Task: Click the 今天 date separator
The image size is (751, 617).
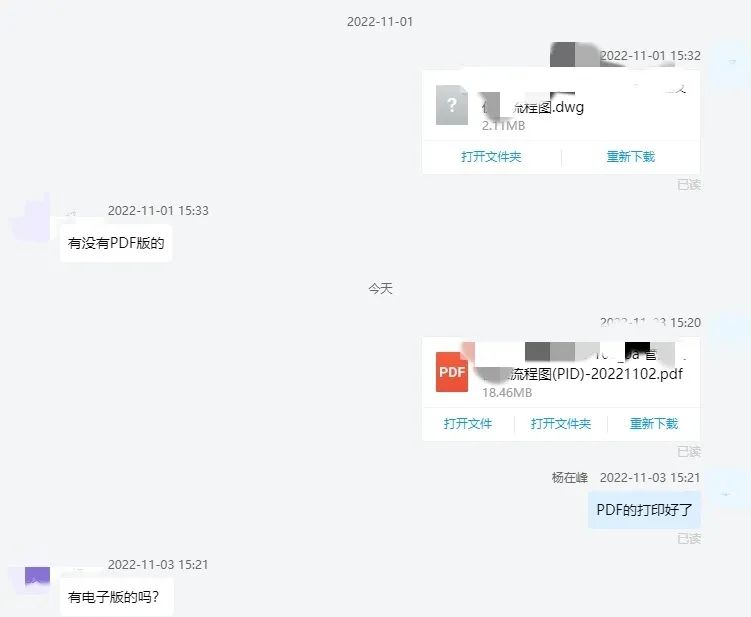Action: (x=380, y=288)
